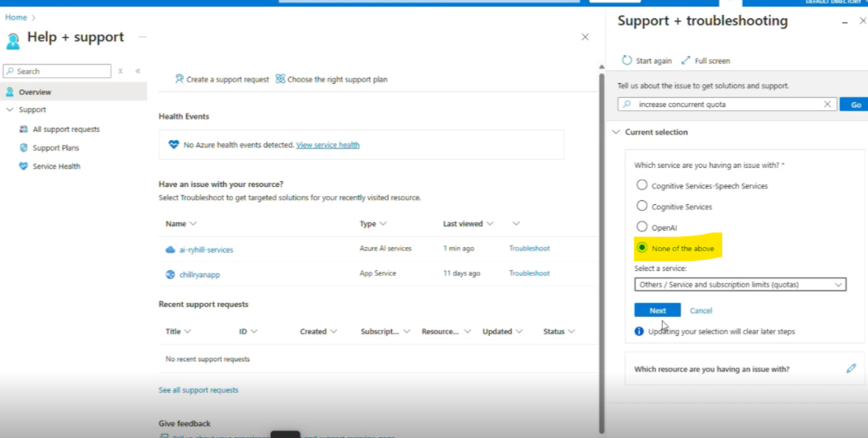This screenshot has width=868, height=438.
Task: Collapse the Current selection section
Action: click(x=615, y=132)
